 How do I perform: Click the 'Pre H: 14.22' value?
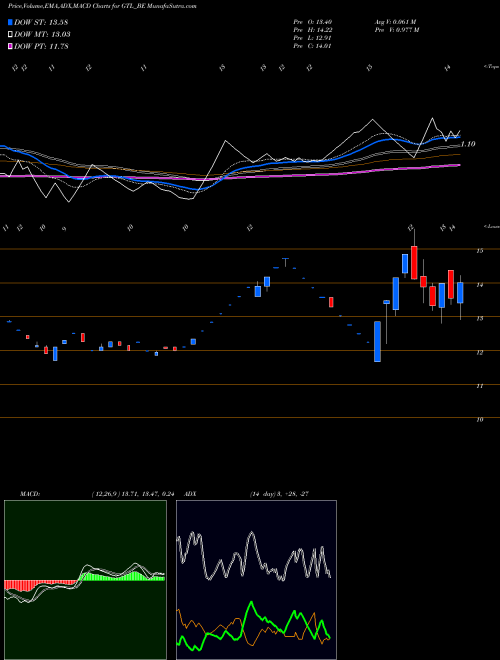[x=313, y=30]
